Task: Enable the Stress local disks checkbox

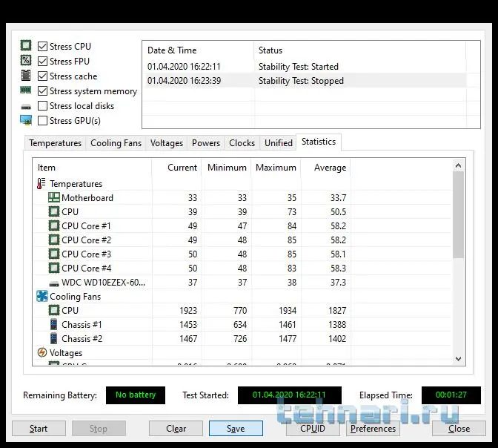Action: pos(42,106)
